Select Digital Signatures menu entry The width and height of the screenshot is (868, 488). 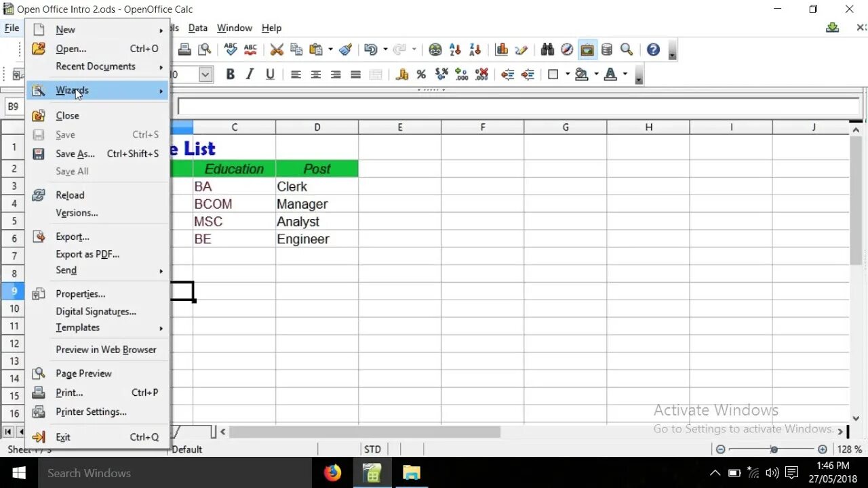point(98,312)
